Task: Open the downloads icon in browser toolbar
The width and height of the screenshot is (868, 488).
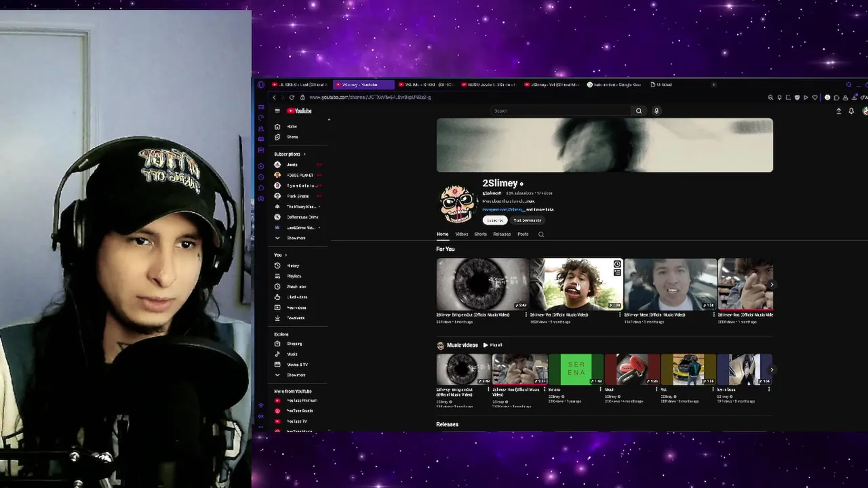Action: coord(854,98)
